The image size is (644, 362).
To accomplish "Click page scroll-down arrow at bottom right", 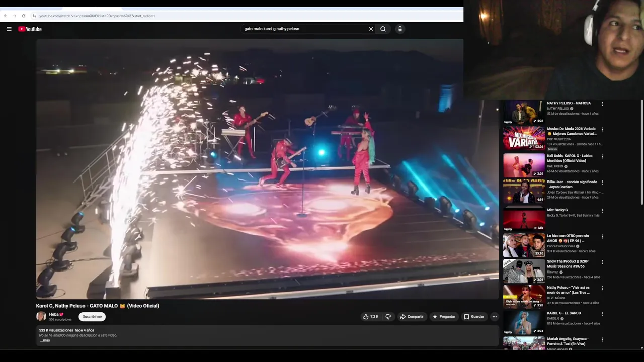I will pos(642,348).
